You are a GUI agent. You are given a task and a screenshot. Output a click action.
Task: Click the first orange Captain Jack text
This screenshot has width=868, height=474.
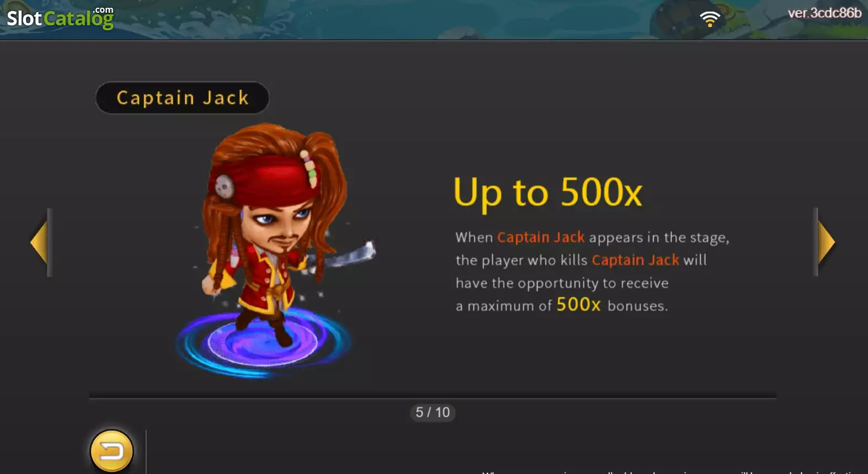(x=541, y=237)
